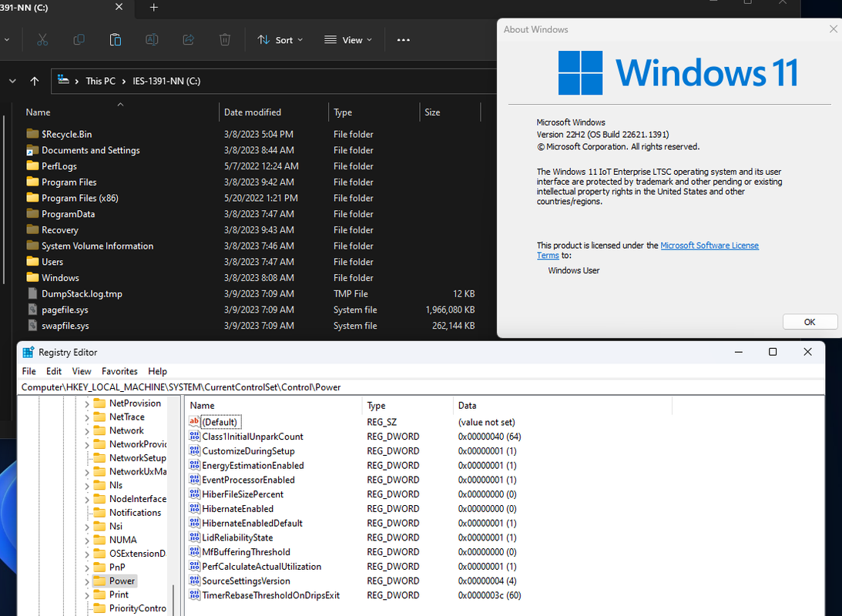842x616 pixels.
Task: Open Registry Editor Edit menu
Action: coord(54,371)
